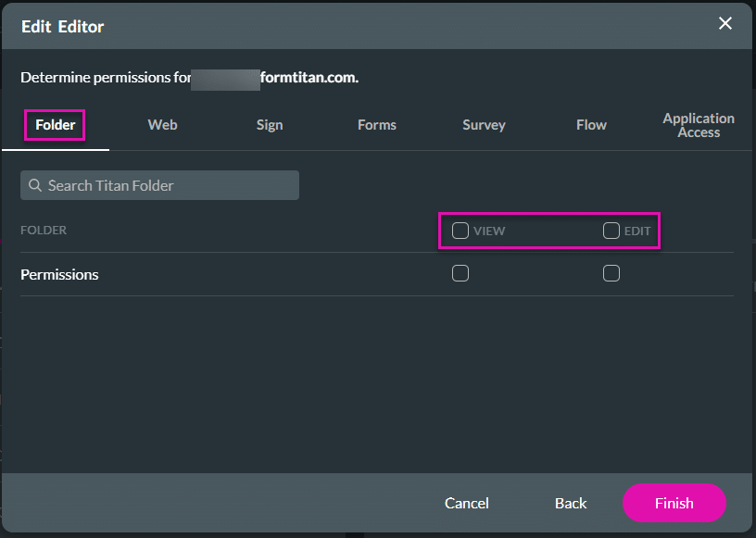This screenshot has width=756, height=538.
Task: Enable Edit for Permissions folder
Action: point(611,273)
